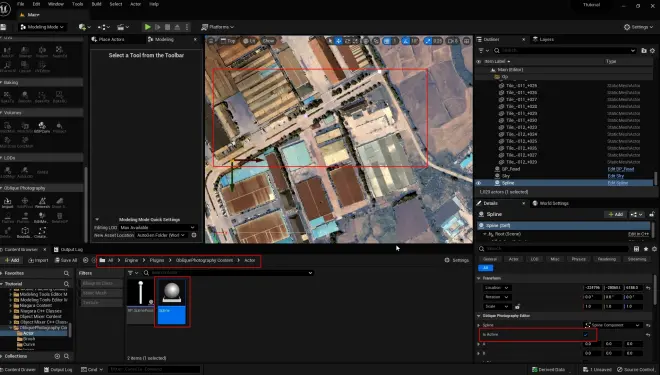660x375 pixels.
Task: Click the Source Control status button
Action: (x=636, y=370)
